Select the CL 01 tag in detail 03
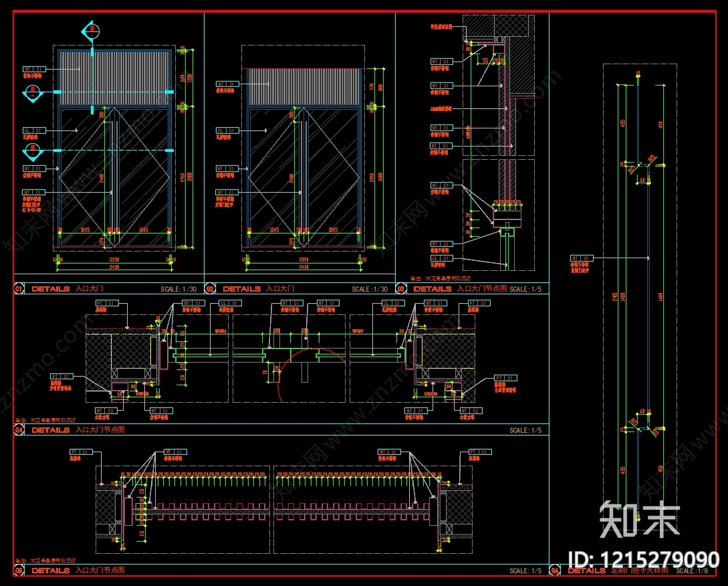The image size is (728, 586). [441, 258]
